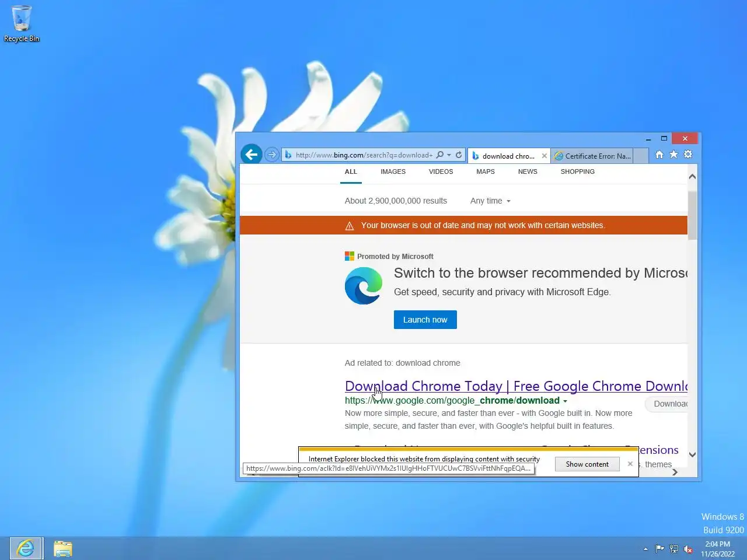
Task: Close the download chrome tab
Action: (x=544, y=156)
